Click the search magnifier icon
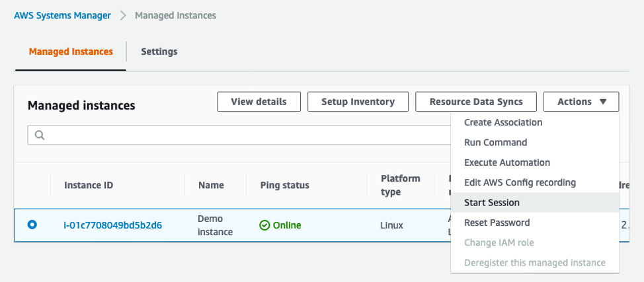Viewport: 644px width, 282px height. [40, 135]
